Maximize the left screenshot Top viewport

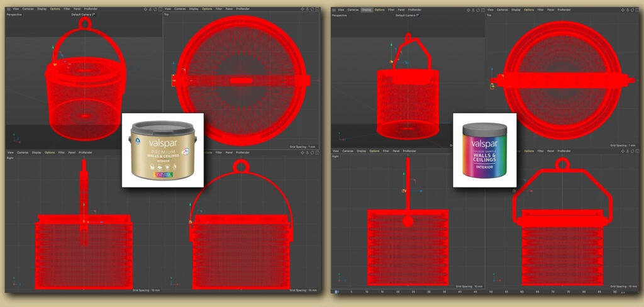[x=317, y=9]
